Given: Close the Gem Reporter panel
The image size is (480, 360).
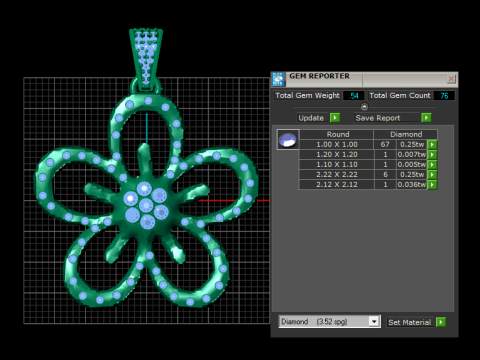Looking at the screenshot, I should (451, 79).
